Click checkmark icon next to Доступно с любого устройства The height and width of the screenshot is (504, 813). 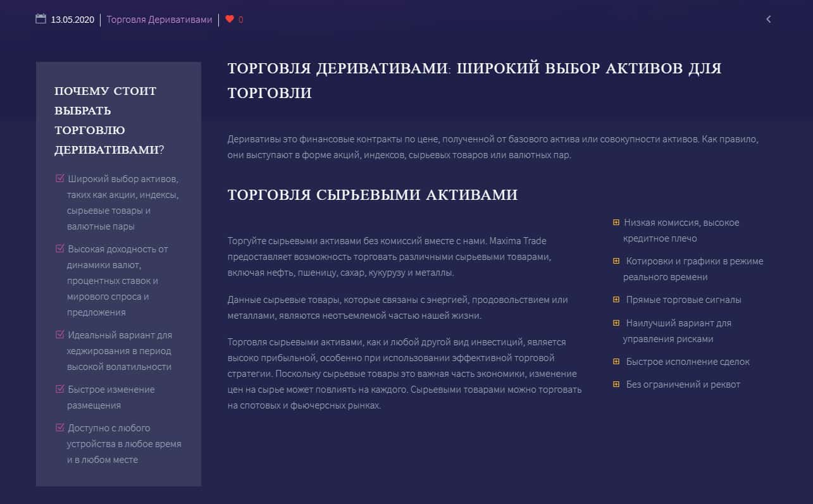(60, 427)
